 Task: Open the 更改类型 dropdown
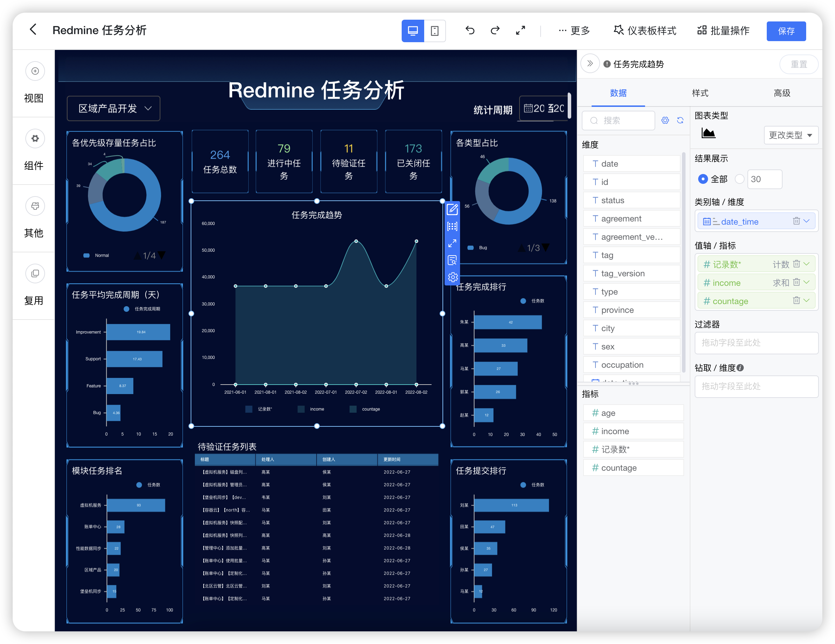[x=791, y=135]
